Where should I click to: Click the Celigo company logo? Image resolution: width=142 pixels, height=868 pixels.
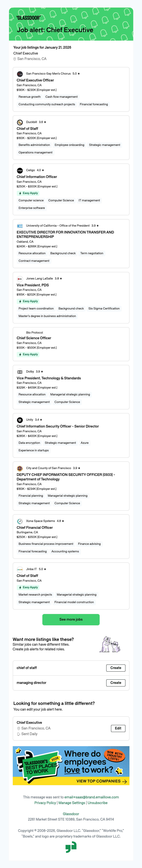point(20,171)
